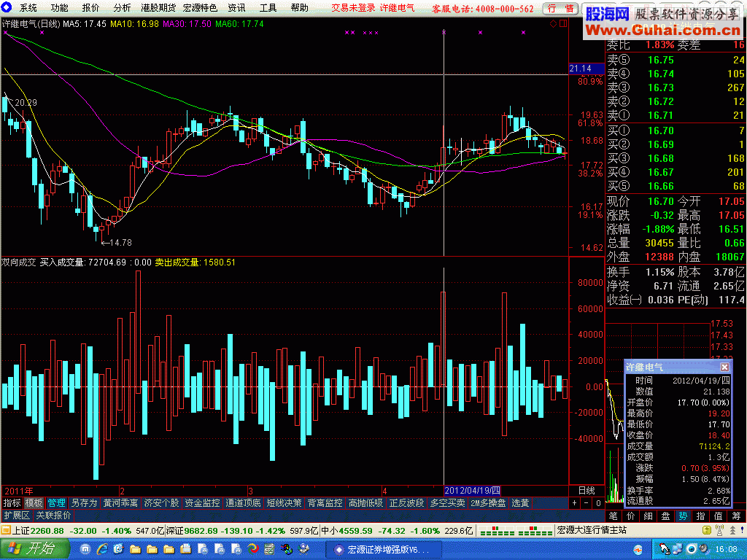This screenshot has height=560, width=747.
Task: Click the first folder icon in quick launch
Action: [135, 549]
